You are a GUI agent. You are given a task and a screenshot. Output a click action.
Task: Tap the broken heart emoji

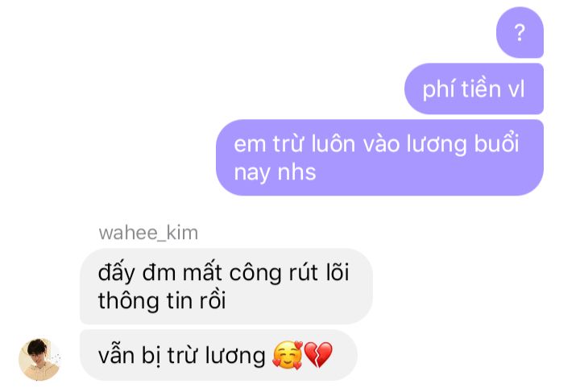point(317,355)
